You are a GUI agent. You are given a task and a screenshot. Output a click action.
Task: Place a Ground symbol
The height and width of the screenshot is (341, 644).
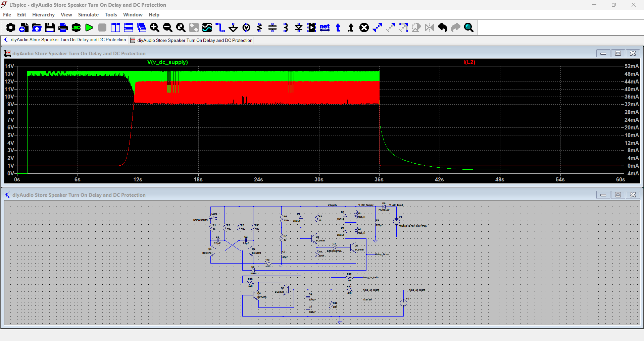[x=233, y=27]
